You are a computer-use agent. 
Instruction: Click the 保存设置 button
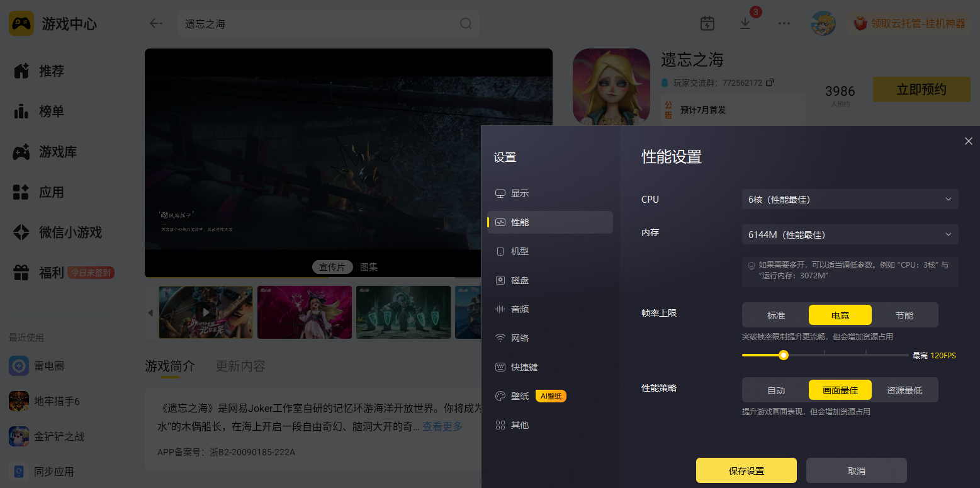point(746,470)
